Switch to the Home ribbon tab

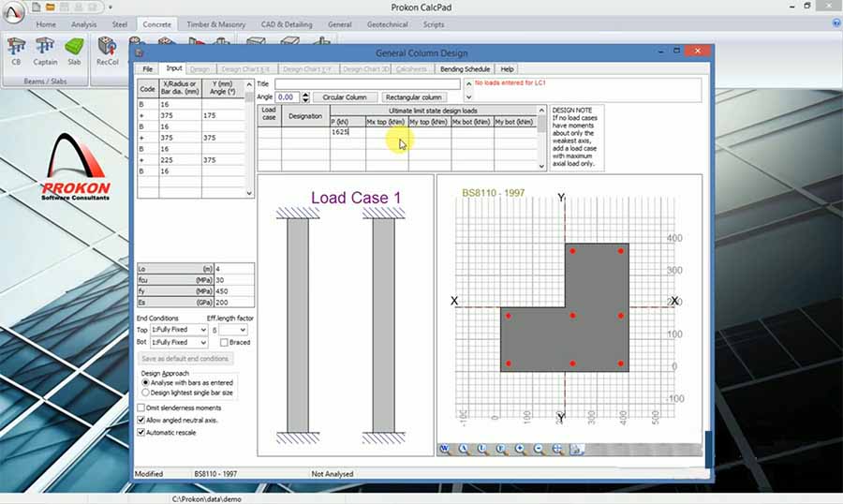(x=46, y=24)
